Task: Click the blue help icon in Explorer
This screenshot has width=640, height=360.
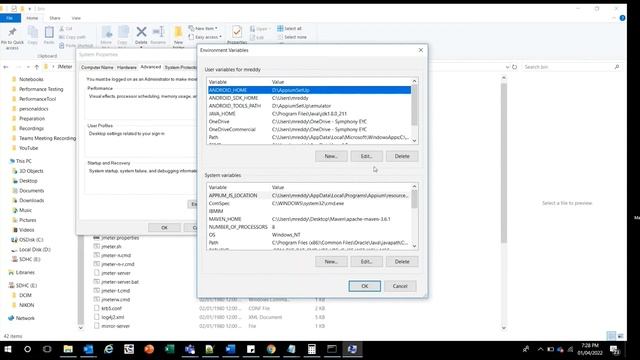Action: pos(622,18)
